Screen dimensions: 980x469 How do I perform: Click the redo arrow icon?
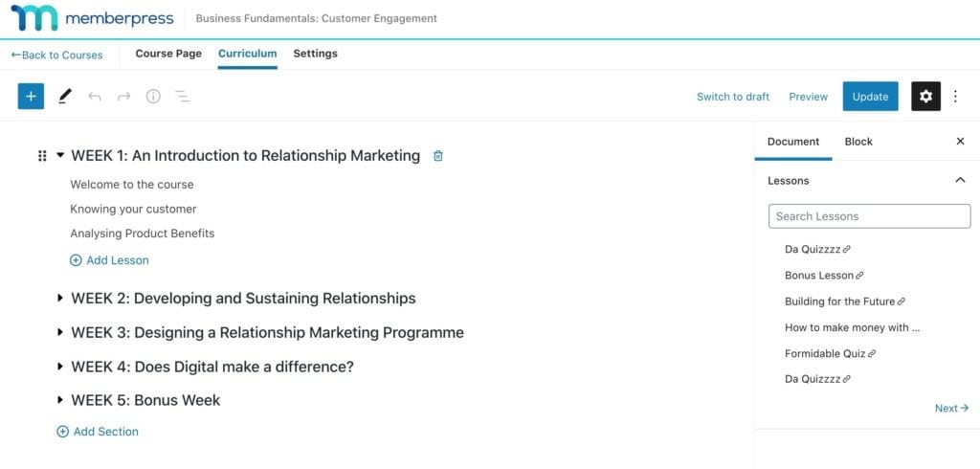coord(123,97)
